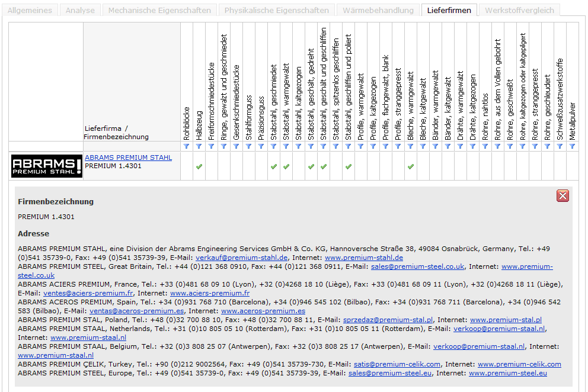Open the Mechanische Eigenschaften tab
Screen dimensions: 588x392
(159, 11)
